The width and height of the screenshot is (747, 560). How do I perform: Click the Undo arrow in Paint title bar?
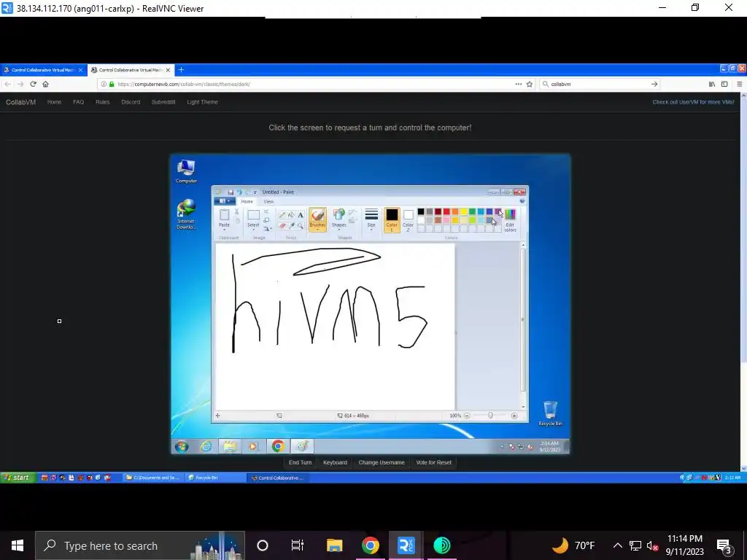[x=239, y=192]
